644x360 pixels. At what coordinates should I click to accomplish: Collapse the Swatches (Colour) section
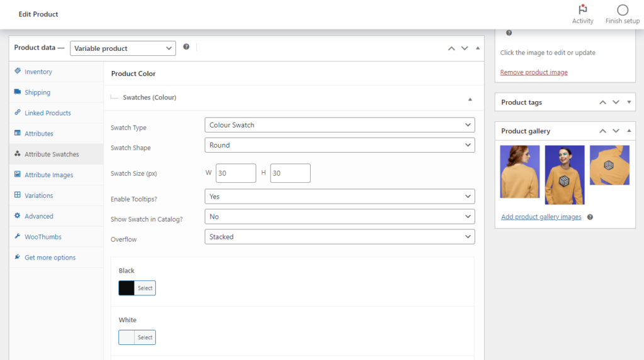(470, 99)
